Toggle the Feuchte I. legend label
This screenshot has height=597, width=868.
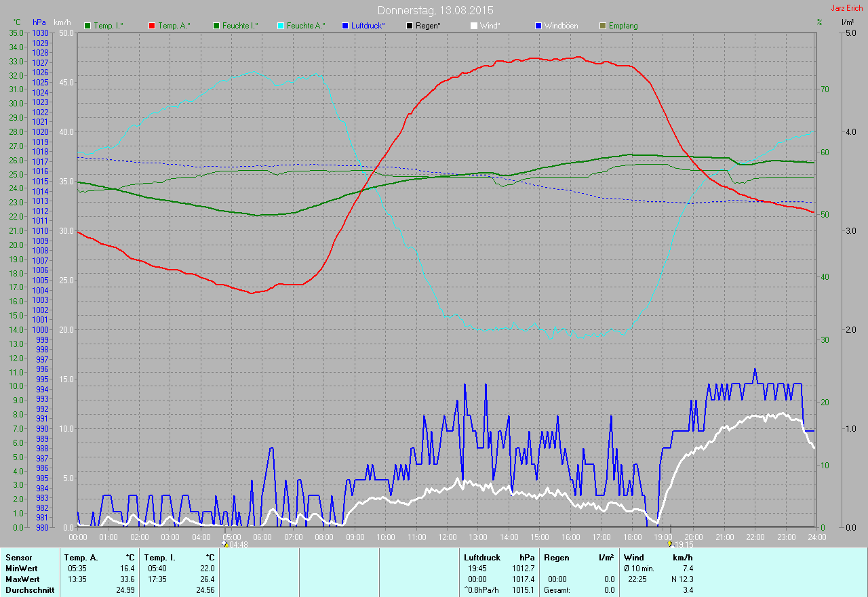coord(240,26)
